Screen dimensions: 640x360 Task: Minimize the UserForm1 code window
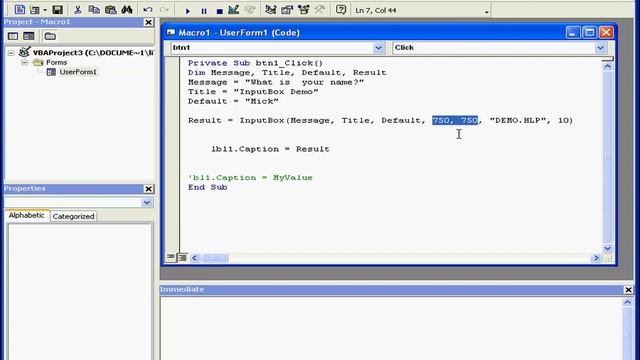click(x=572, y=33)
